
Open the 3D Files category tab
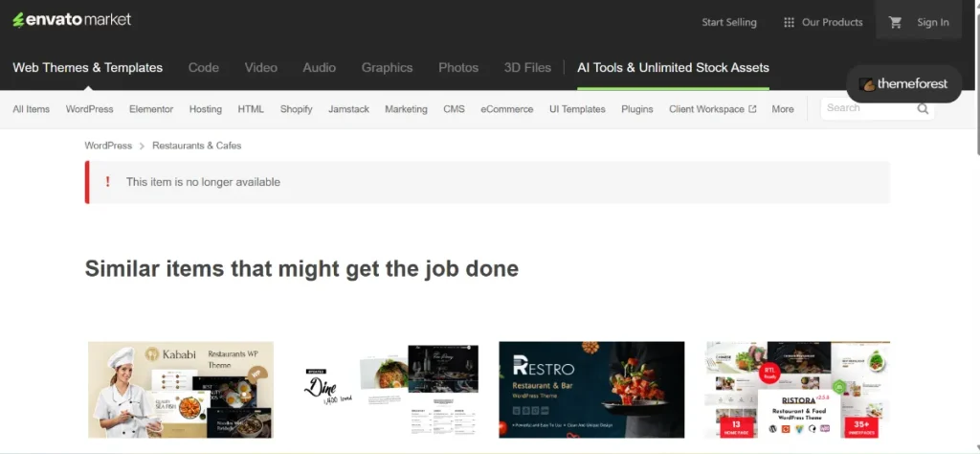click(x=527, y=68)
